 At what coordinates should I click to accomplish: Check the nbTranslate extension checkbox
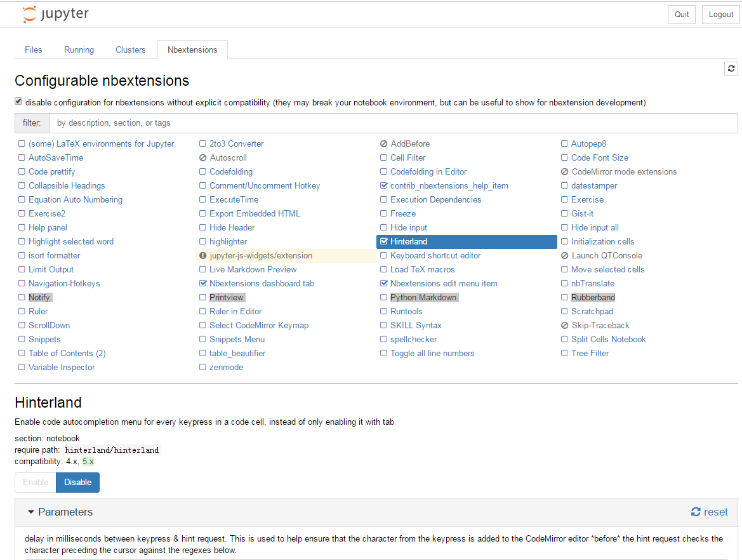click(564, 283)
